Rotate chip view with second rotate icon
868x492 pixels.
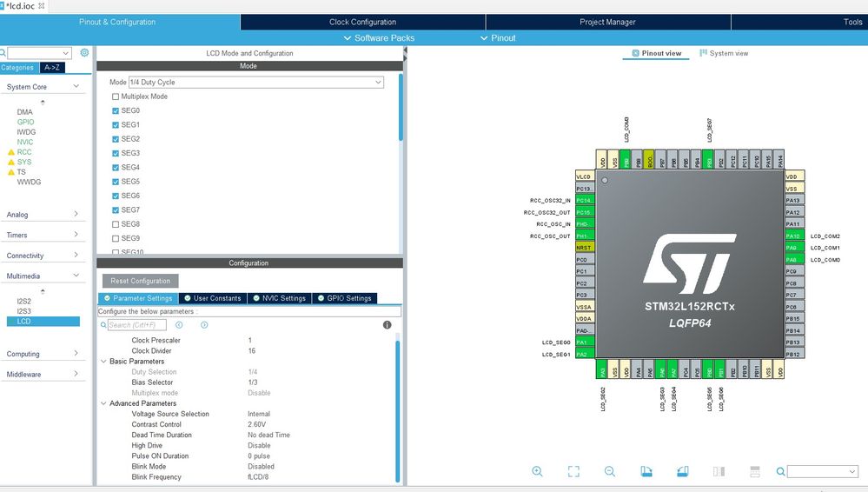(683, 471)
